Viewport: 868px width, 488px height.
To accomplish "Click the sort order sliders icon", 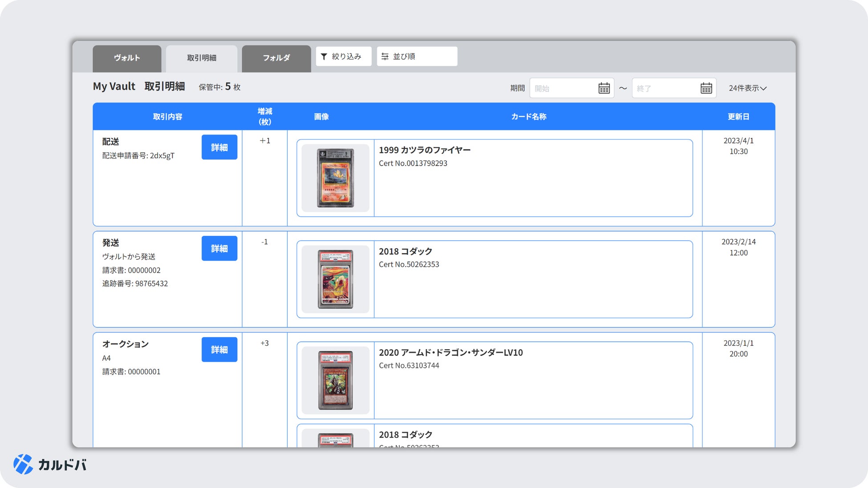I will 385,56.
